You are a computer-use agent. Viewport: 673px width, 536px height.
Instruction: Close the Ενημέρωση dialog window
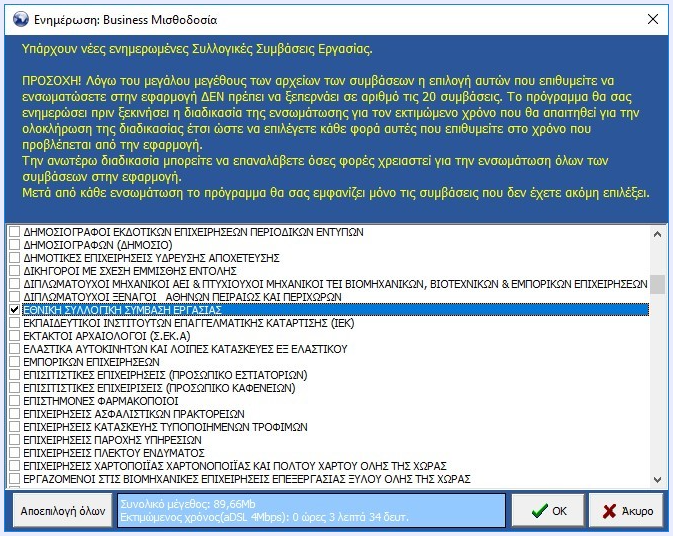(651, 17)
